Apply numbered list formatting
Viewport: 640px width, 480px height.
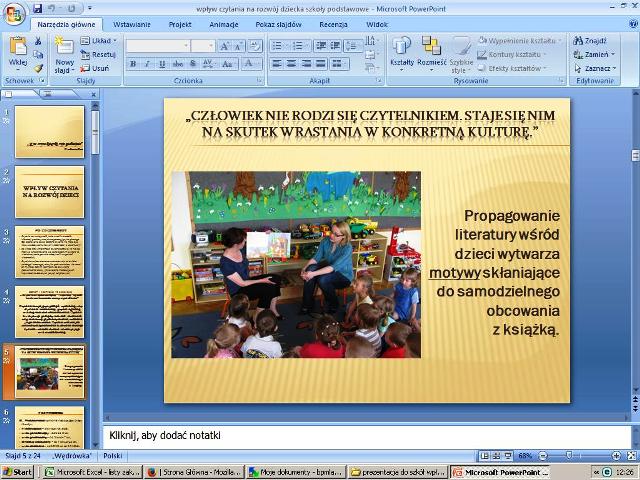pos(301,46)
